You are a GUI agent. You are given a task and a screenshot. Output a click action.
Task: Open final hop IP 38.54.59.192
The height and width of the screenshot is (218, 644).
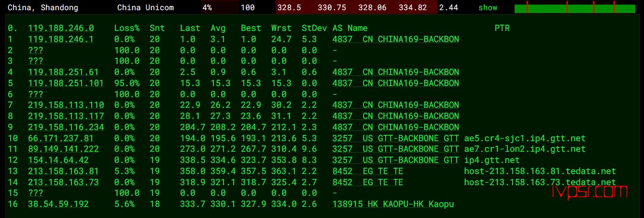58,204
